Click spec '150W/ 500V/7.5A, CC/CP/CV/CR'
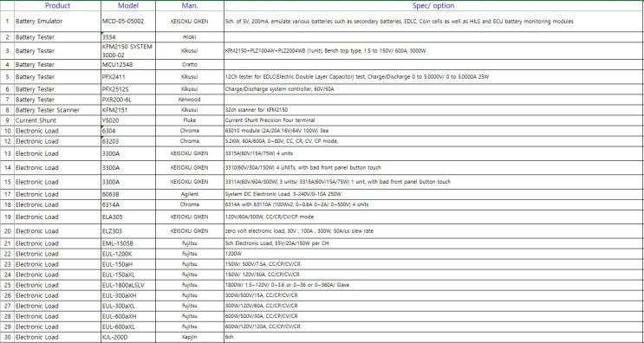Screen dimensions: 644x343 click(433, 264)
